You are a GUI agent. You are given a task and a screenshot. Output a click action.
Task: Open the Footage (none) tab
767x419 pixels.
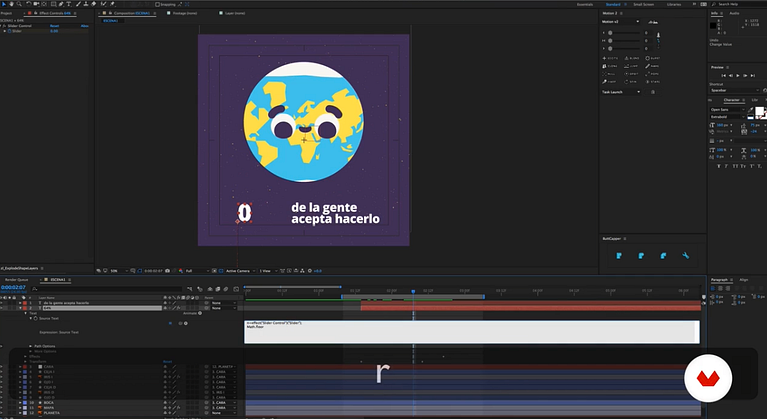click(x=185, y=13)
